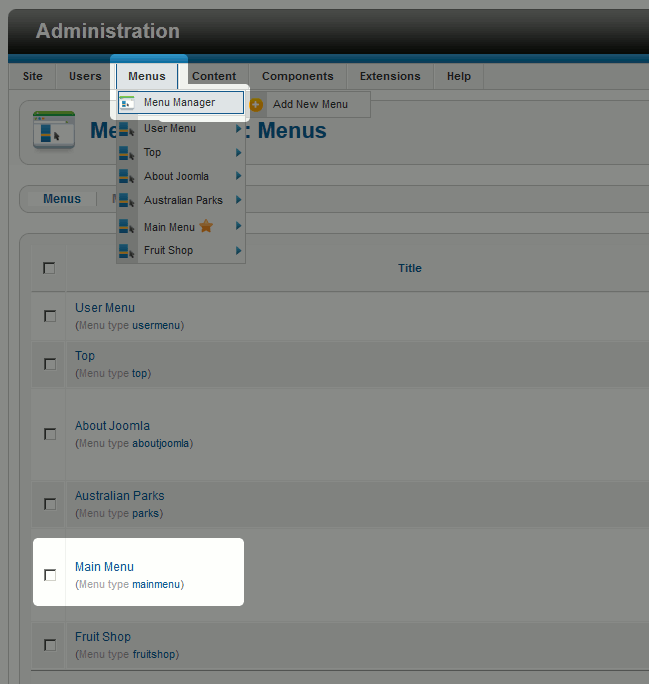Select Main Menu in the Menus dropdown
This screenshot has width=649, height=684.
coord(181,226)
